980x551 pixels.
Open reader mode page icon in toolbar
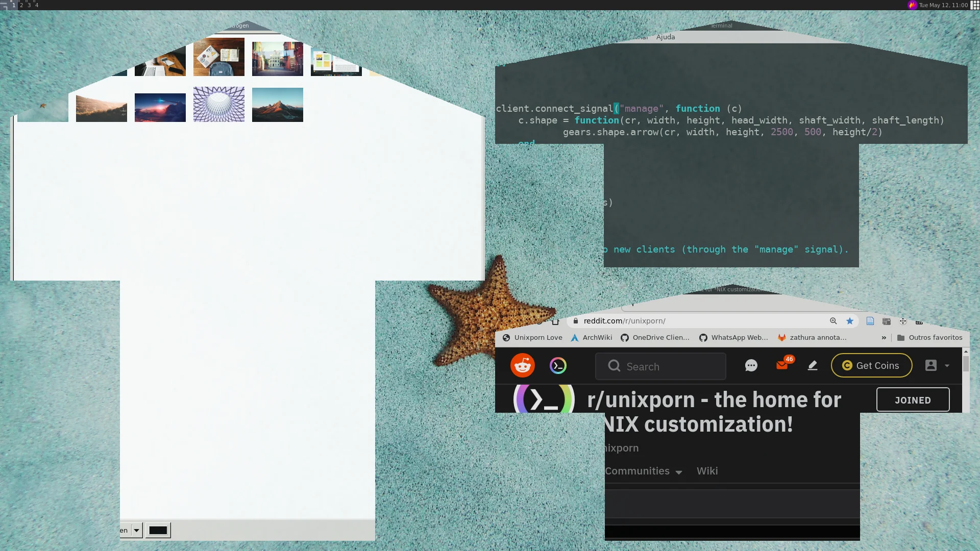click(x=870, y=321)
